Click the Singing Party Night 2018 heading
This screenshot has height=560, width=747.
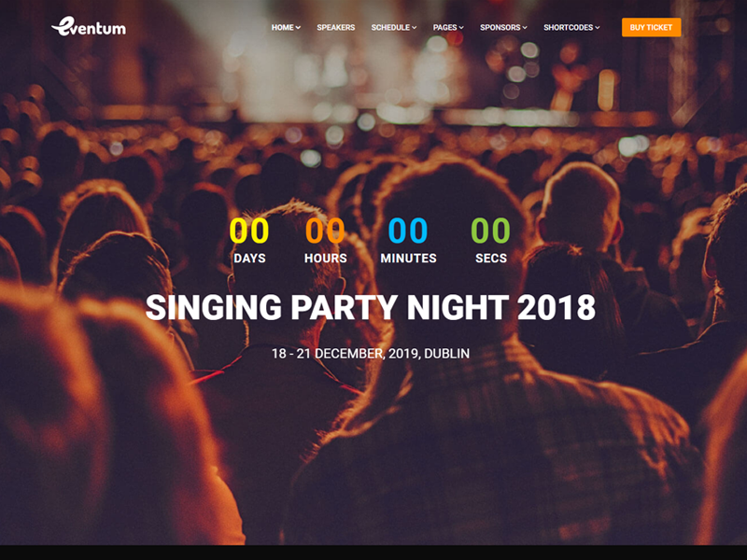click(371, 307)
